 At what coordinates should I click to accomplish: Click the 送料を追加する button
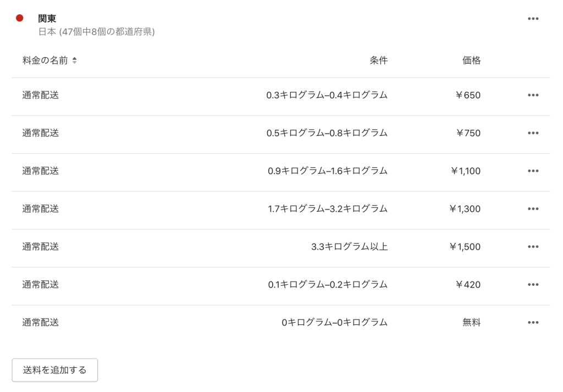[54, 370]
